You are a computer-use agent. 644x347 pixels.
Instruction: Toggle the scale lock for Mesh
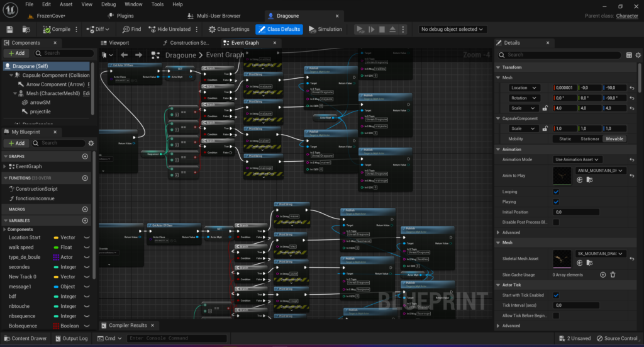pos(545,108)
